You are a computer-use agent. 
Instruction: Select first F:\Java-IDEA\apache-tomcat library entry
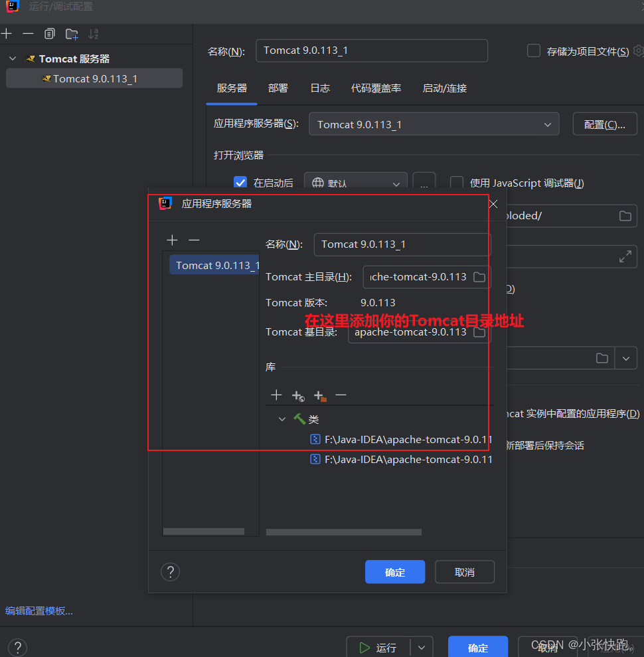pyautogui.click(x=401, y=439)
